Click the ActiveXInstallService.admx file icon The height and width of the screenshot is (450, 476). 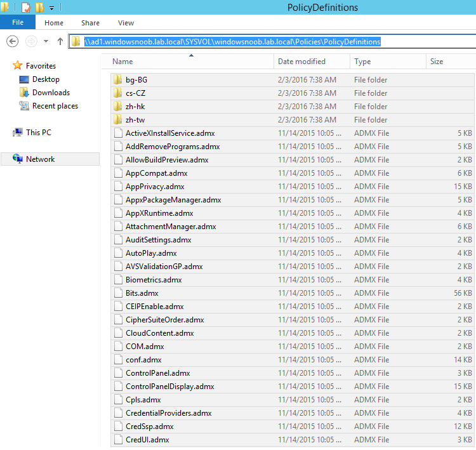[118, 133]
